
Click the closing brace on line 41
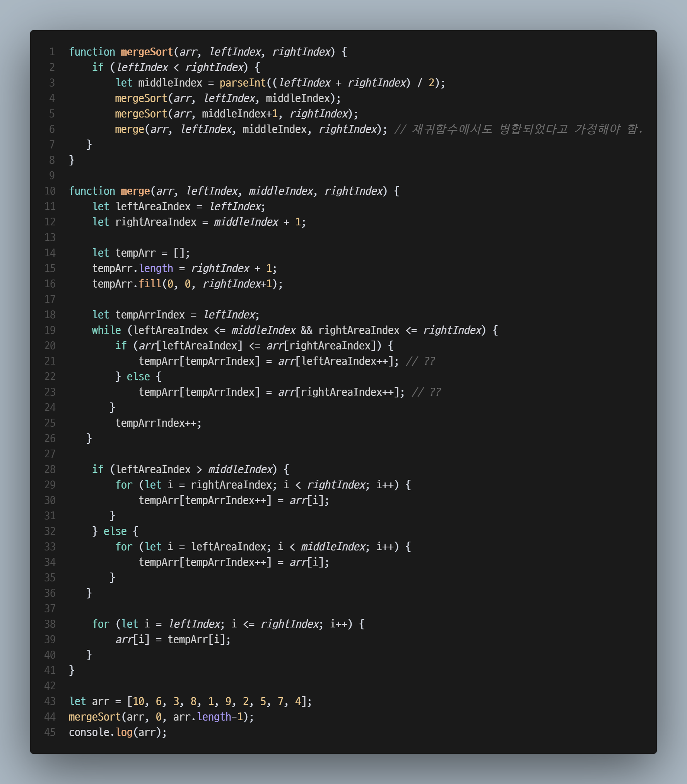click(x=72, y=670)
